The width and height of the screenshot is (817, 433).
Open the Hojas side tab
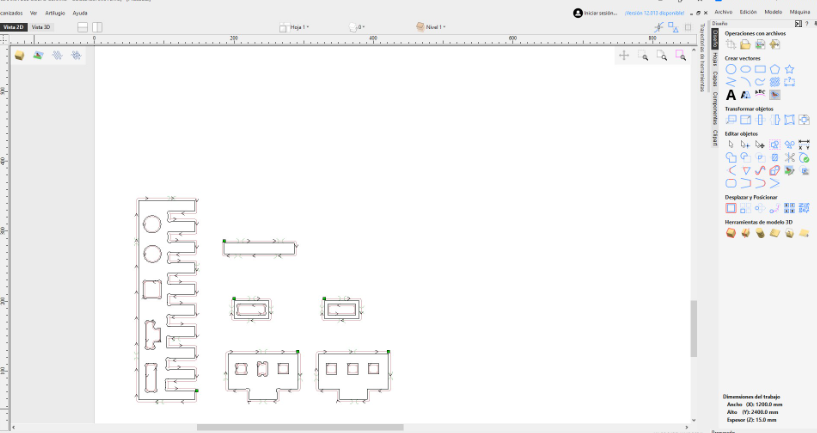715,60
